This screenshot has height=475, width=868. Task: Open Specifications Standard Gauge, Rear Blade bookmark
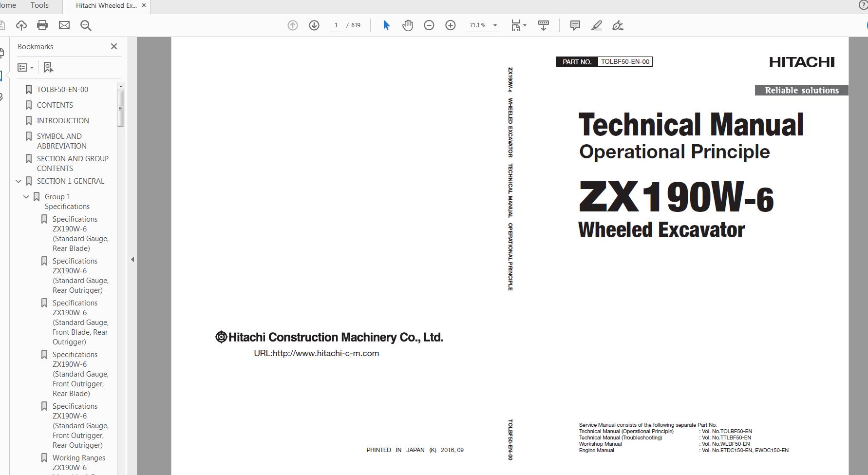pos(80,234)
